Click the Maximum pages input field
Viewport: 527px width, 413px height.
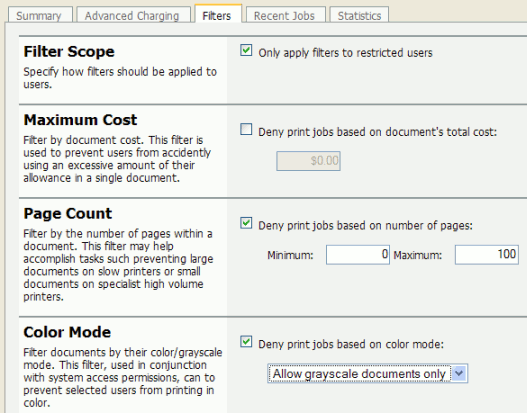[x=487, y=255]
